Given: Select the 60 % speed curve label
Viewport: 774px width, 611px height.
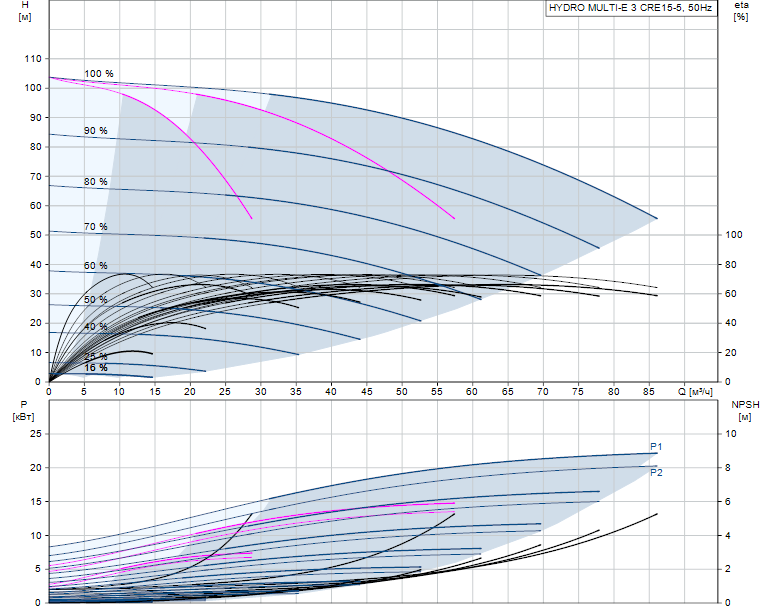Looking at the screenshot, I should pyautogui.click(x=96, y=266).
